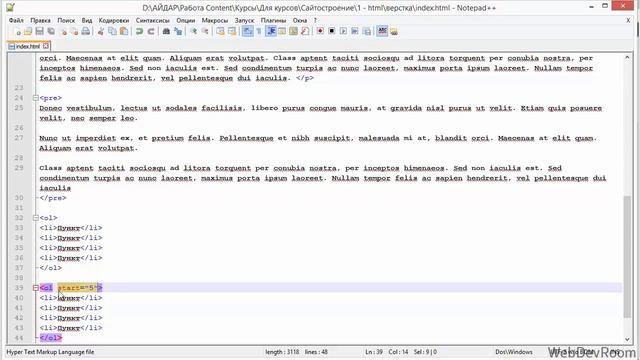The image size is (640, 360).
Task: Close document with X at menu bar end
Action: coord(628,20)
